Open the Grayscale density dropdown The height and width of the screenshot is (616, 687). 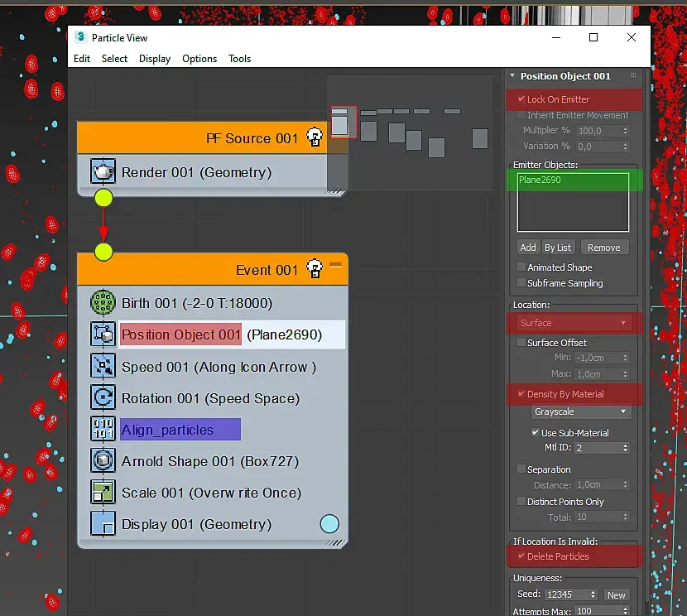(580, 411)
